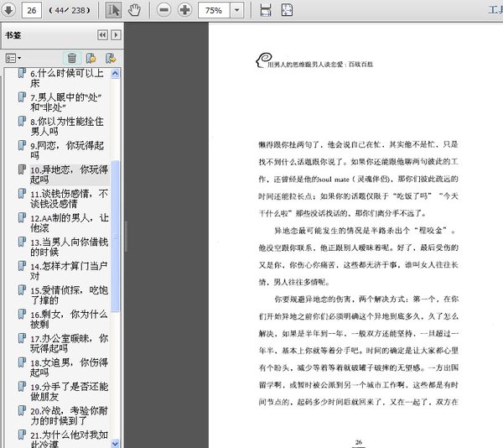Delete selected bookmark with trash icon
This screenshot has width=503, height=448.
coord(72,58)
